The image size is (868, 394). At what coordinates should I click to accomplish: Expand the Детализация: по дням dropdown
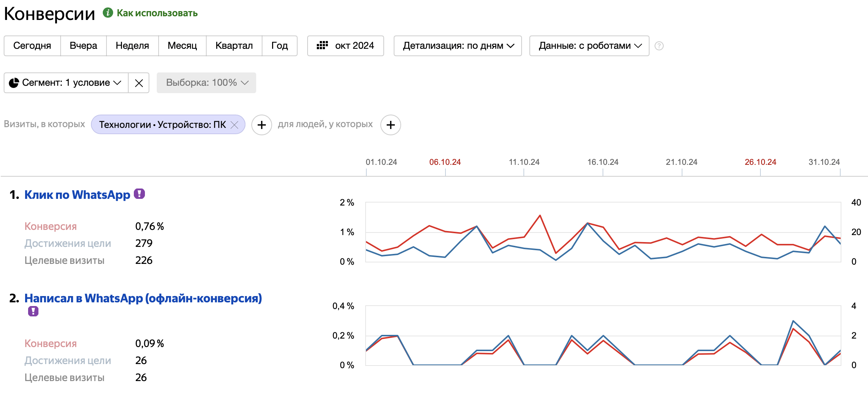click(458, 46)
